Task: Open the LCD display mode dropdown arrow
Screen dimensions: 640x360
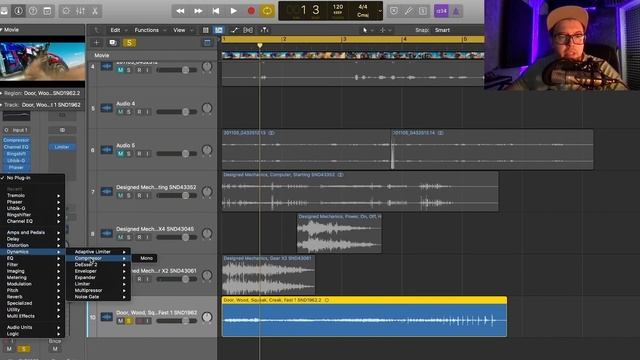Action: tap(380, 11)
